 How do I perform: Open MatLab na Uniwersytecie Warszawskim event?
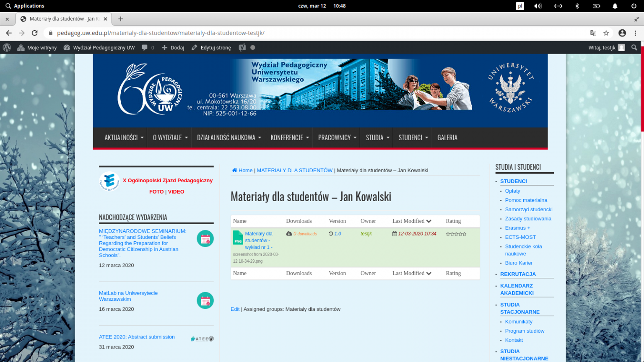(x=128, y=296)
